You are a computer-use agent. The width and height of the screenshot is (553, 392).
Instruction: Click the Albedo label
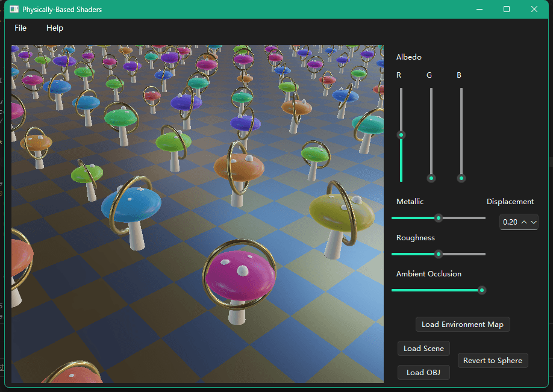(409, 57)
